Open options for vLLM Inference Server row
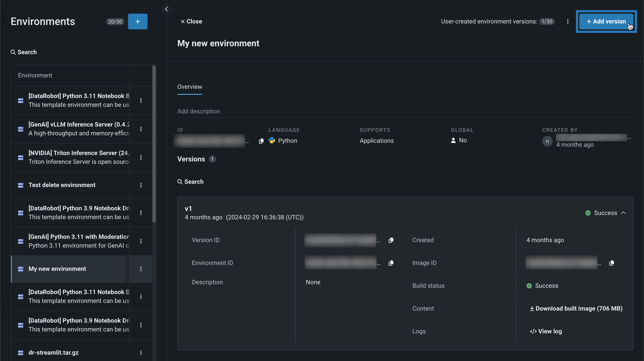The width and height of the screenshot is (644, 361). pos(141,129)
